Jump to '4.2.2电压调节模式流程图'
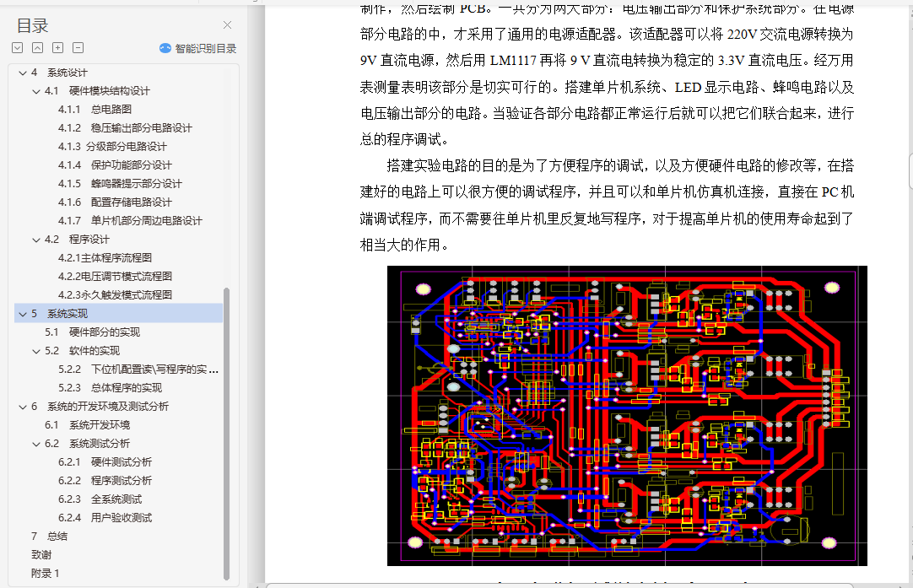The width and height of the screenshot is (913, 588). coord(115,277)
